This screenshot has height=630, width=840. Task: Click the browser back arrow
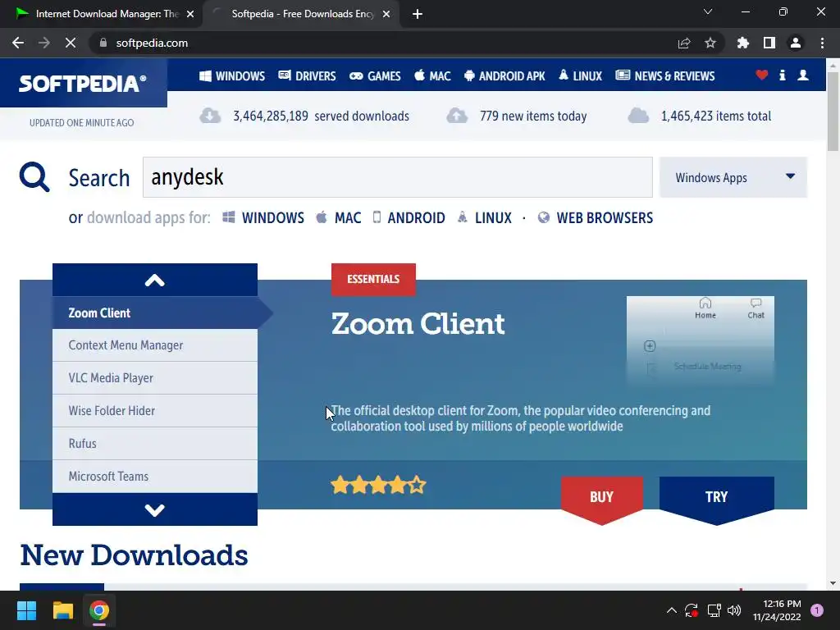click(18, 43)
